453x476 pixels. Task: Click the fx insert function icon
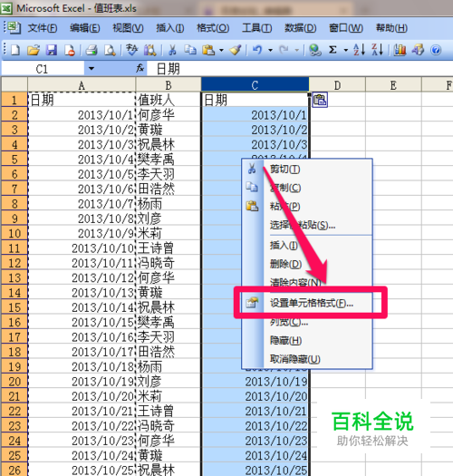140,69
